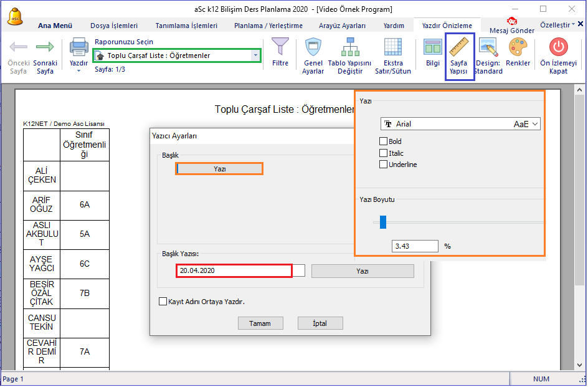
Task: Click the ARİF OĞUZ table cell
Action: click(42, 205)
